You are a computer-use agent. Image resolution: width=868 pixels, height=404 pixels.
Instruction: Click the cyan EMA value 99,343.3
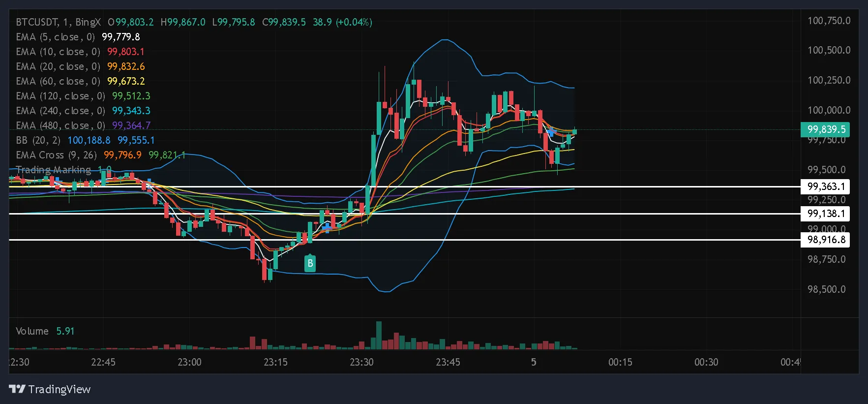point(131,111)
